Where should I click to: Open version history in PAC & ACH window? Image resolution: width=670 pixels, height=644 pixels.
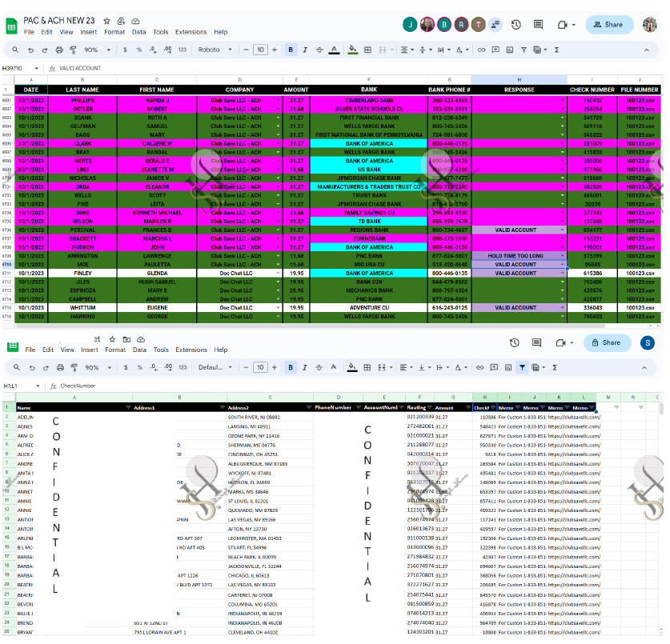tap(516, 25)
